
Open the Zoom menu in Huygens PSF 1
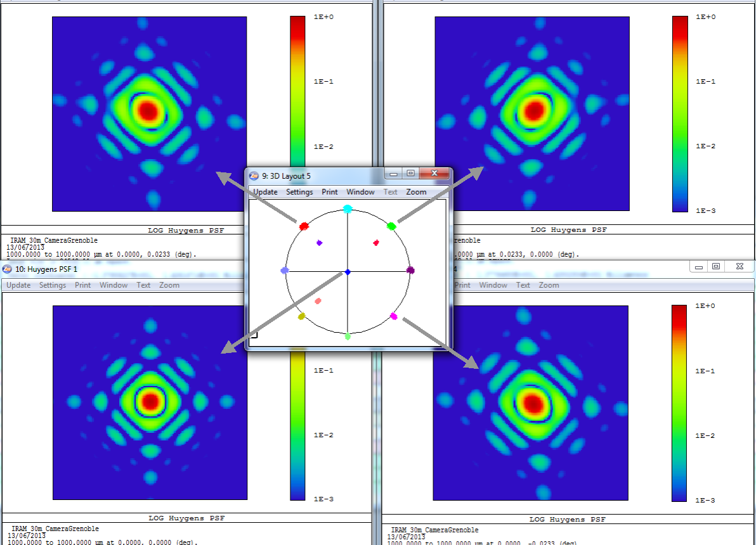pyautogui.click(x=169, y=285)
